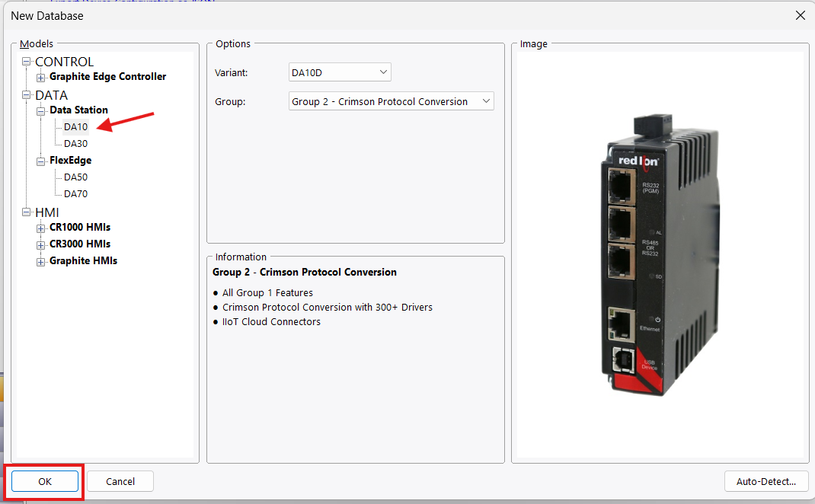This screenshot has height=504, width=815.
Task: Close the New Database dialog
Action: [x=800, y=15]
